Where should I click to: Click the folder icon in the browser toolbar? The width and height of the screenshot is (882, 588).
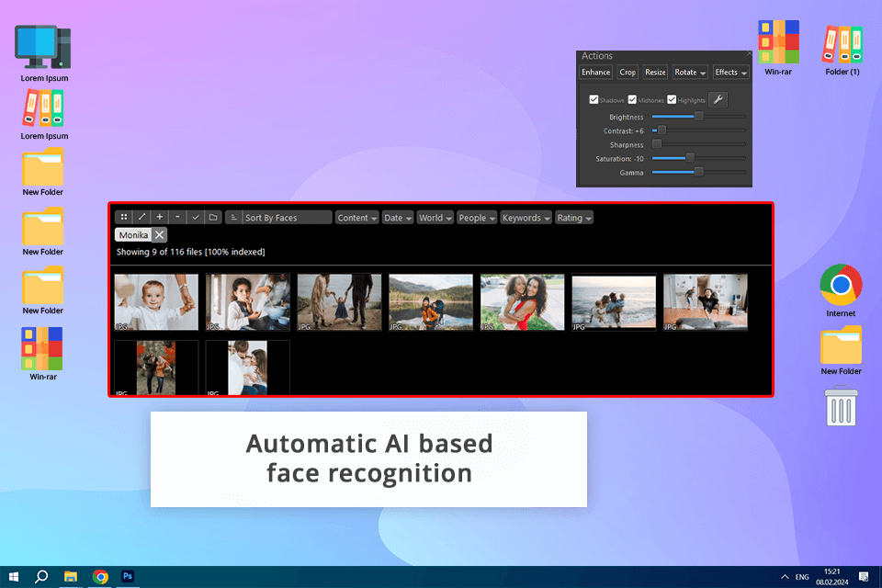pyautogui.click(x=213, y=217)
